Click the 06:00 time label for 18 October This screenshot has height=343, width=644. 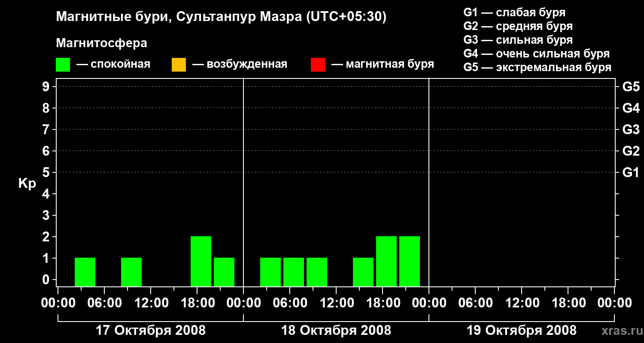[x=290, y=303]
